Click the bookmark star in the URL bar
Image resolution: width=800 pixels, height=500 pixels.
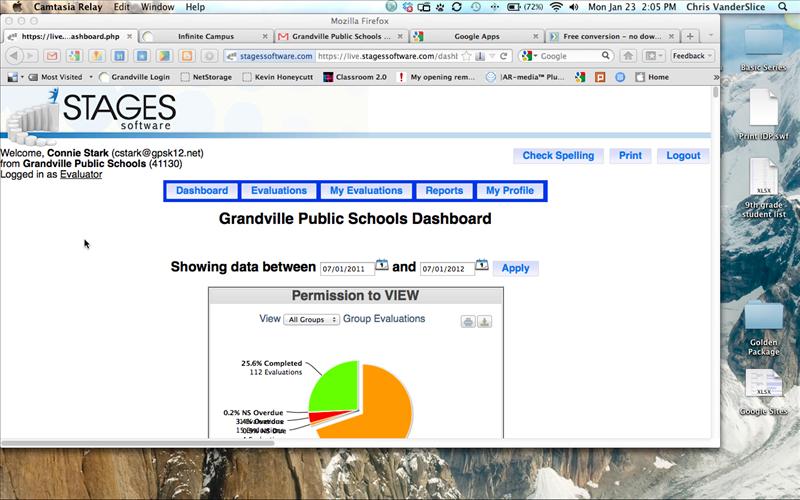click(x=466, y=56)
